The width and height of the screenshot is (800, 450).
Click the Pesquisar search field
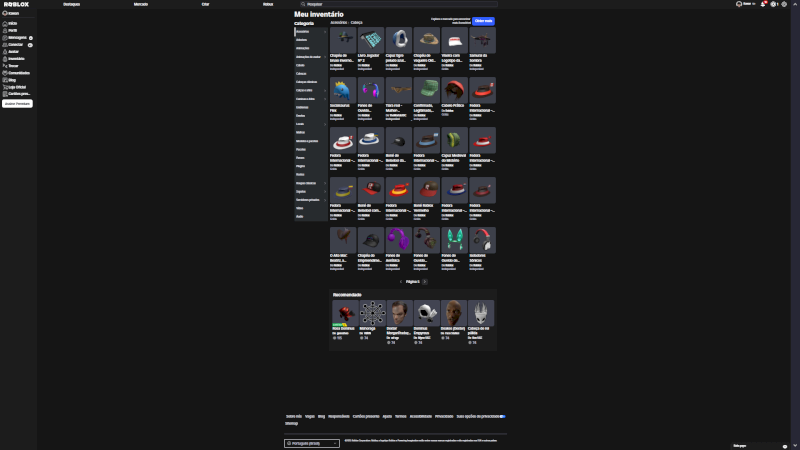(x=398, y=4)
